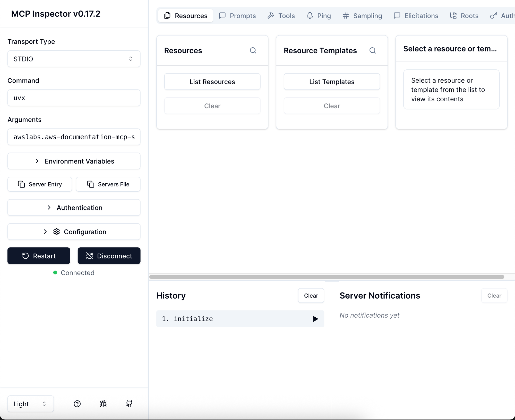Open help via the question mark icon
Screen dimensions: 515x420
pos(77,404)
